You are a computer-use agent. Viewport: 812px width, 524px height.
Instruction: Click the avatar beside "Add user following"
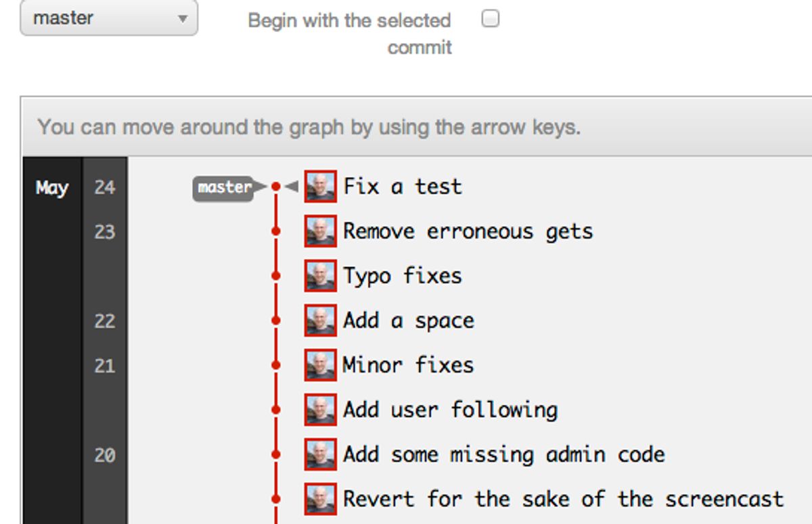[319, 409]
